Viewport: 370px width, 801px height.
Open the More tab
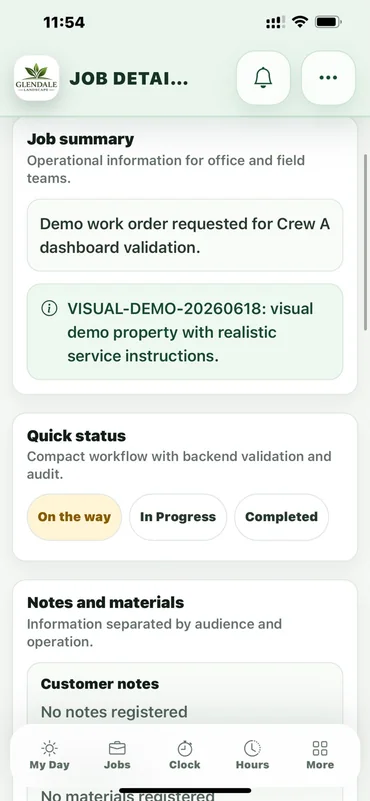coord(320,756)
